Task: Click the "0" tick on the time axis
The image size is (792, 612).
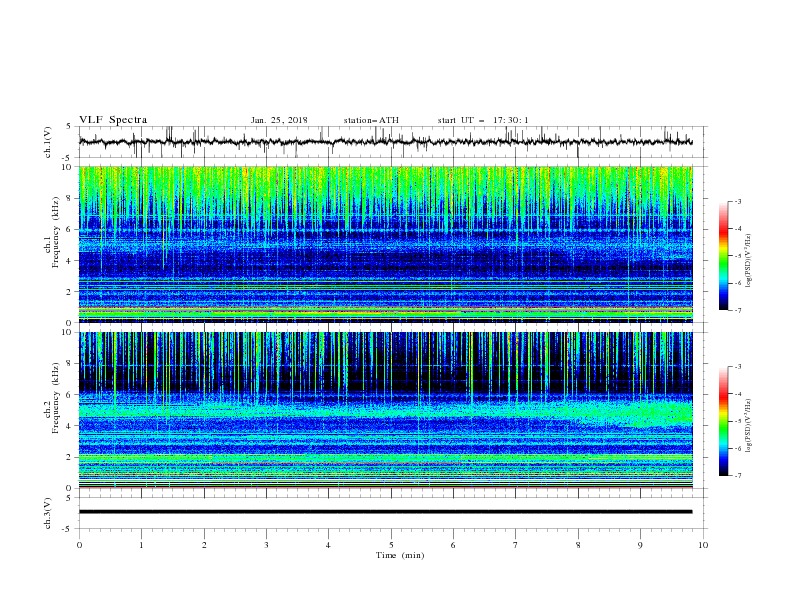Action: [79, 545]
